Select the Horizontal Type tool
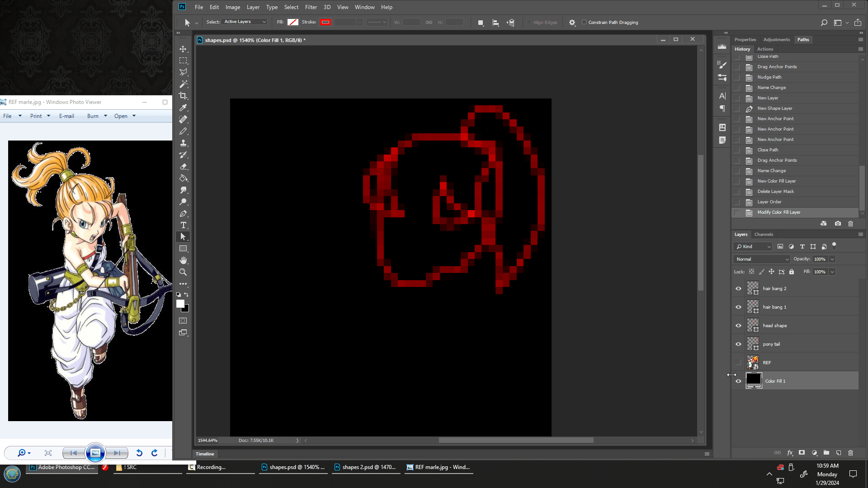The image size is (868, 488). click(183, 225)
